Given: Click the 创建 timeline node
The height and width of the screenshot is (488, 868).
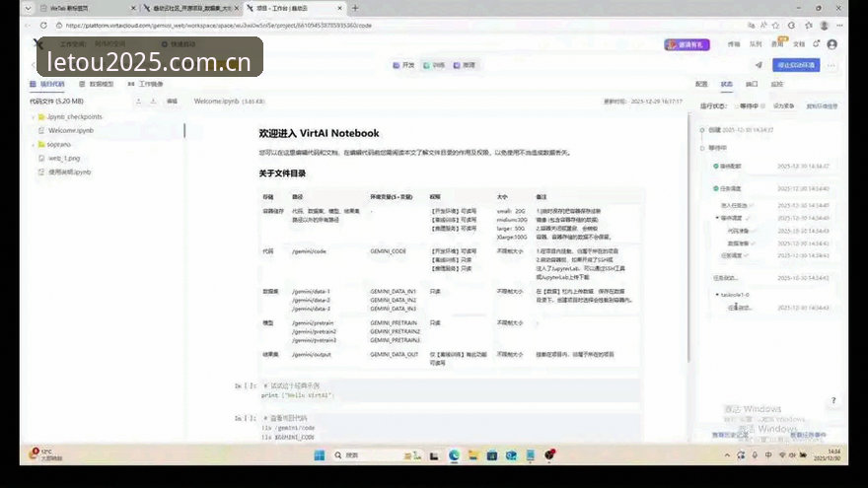Looking at the screenshot, I should tap(702, 130).
